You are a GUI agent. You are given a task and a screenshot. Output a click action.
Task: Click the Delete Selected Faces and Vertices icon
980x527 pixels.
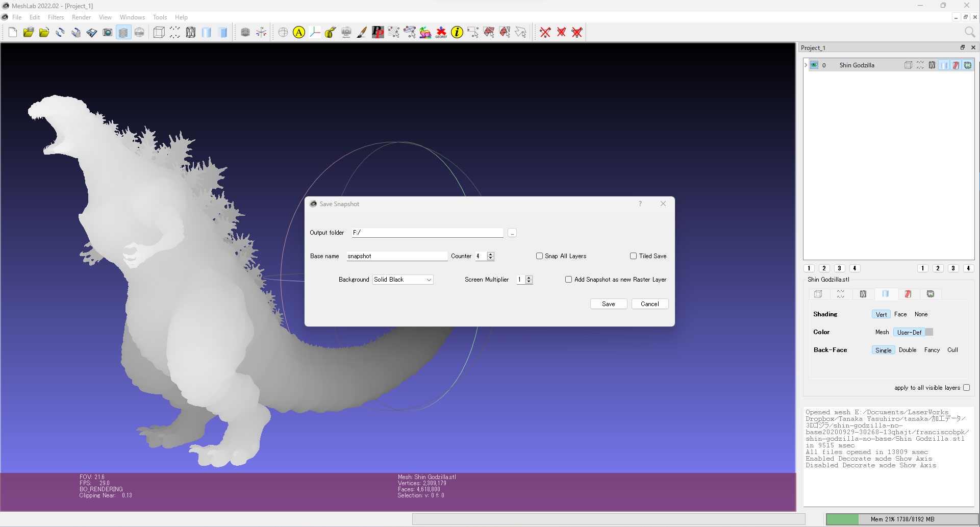(577, 32)
